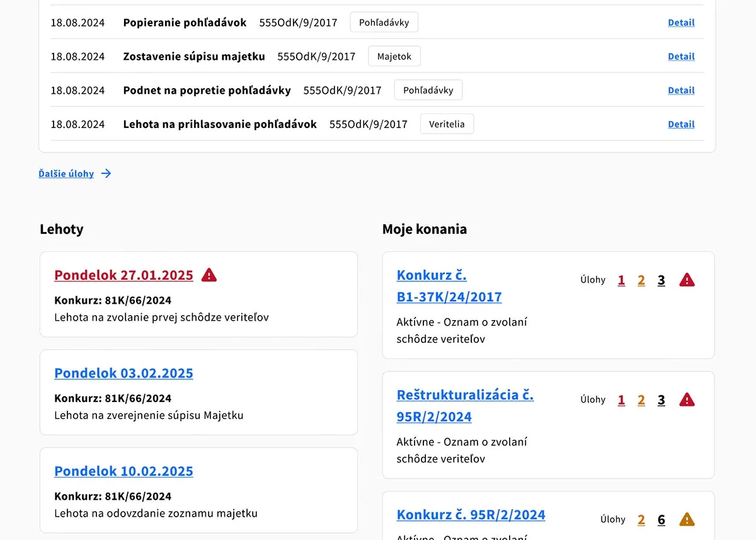Open proceeding Konkurz č. B1-37K/24/2017

click(x=449, y=286)
